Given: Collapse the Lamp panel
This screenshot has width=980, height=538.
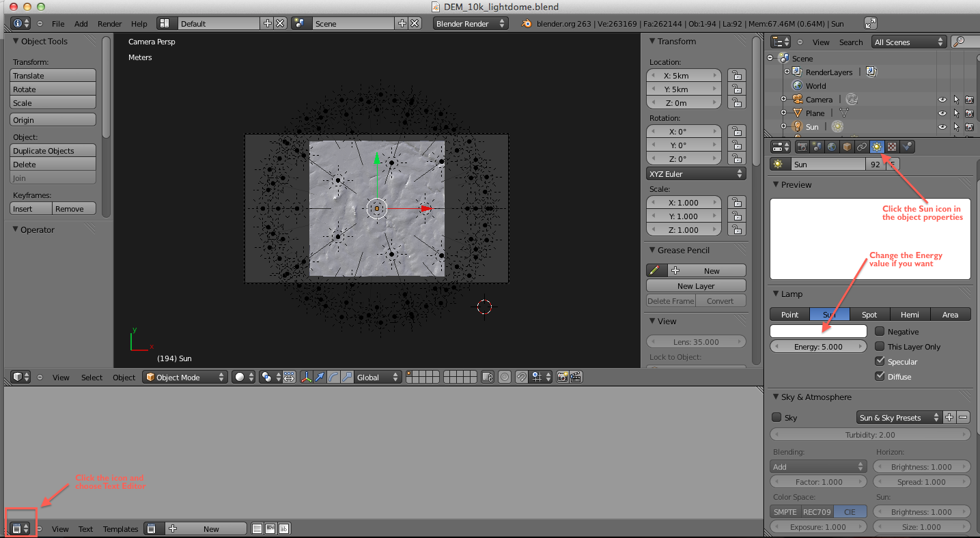Looking at the screenshot, I should (776, 294).
